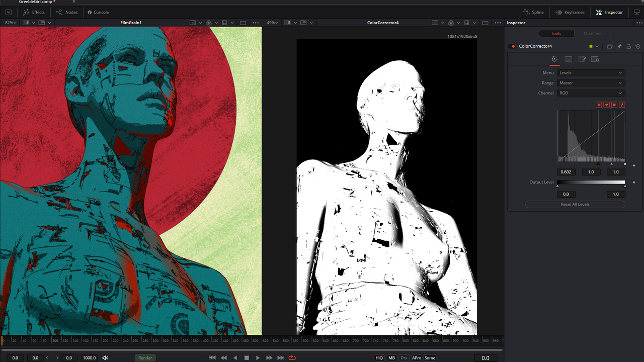644x362 pixels.
Task: Open the Effects panel
Action: (34, 12)
